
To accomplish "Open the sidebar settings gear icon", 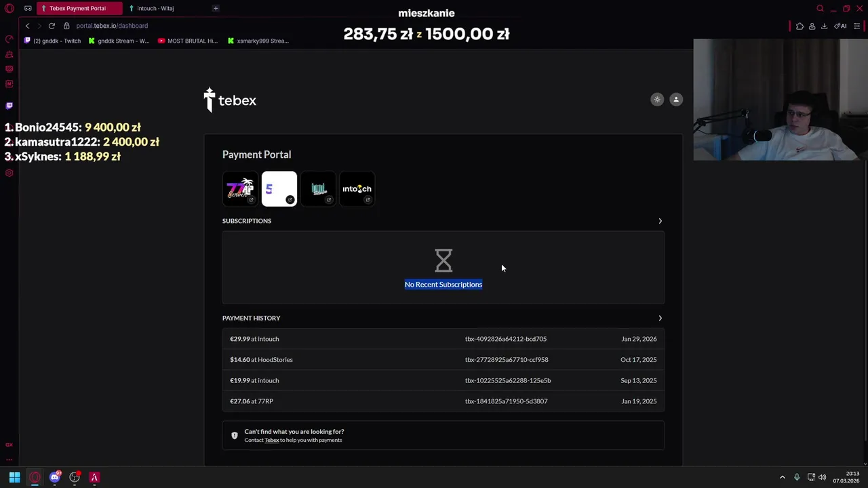I will click(9, 173).
